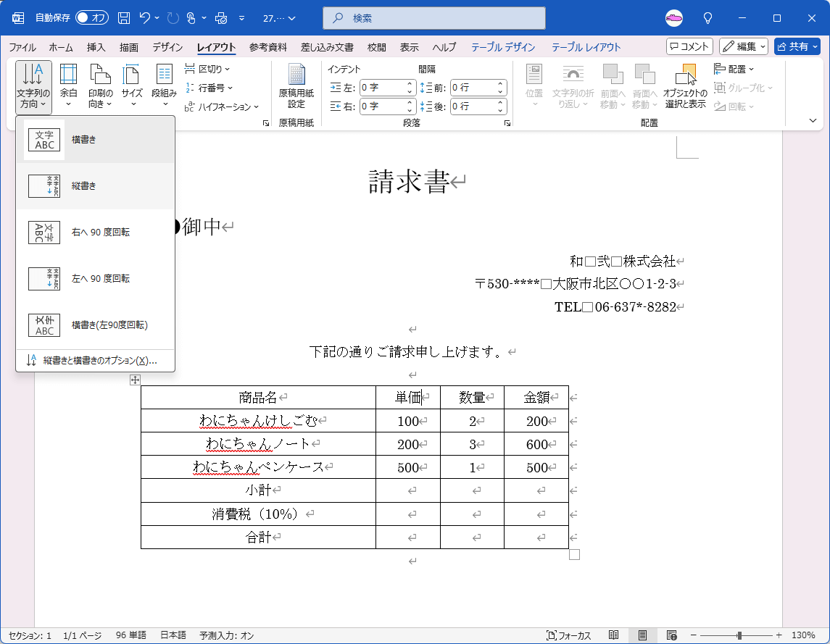Click the save icon

[124, 18]
